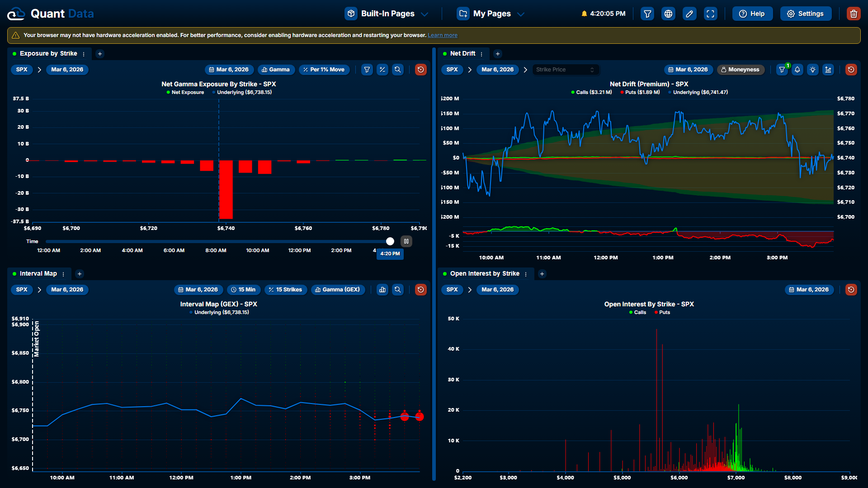Click the magnifier zoom icon in Exposure by Strike
Image resolution: width=868 pixels, height=488 pixels.
(397, 70)
